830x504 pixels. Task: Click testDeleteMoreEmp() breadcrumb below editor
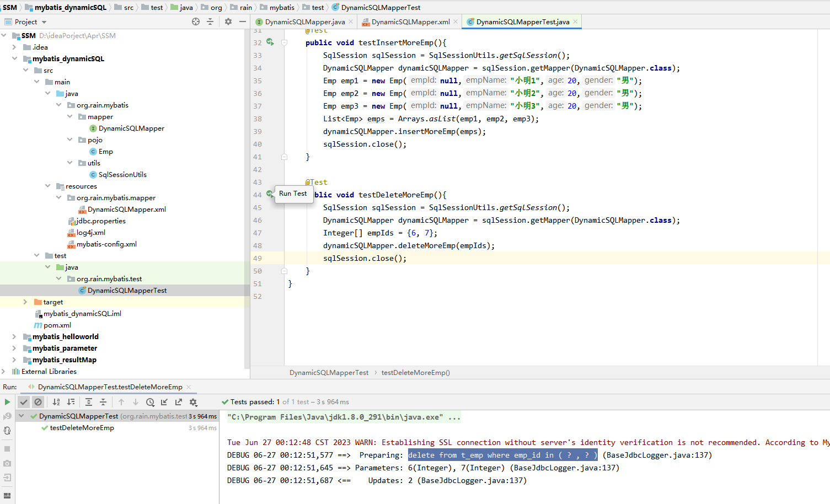tap(415, 373)
